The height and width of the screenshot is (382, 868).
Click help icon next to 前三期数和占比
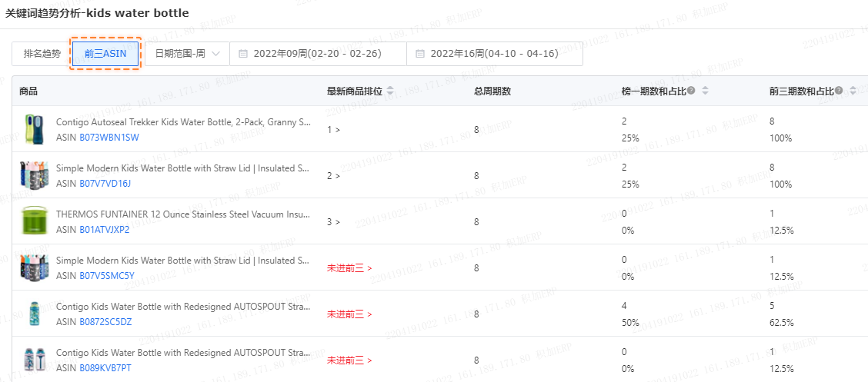[839, 91]
